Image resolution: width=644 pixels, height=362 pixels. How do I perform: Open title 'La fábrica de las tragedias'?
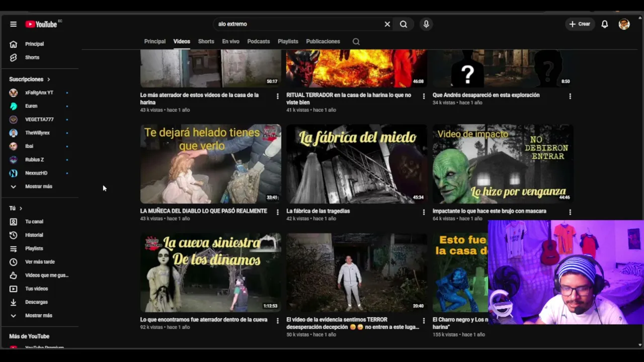pyautogui.click(x=318, y=211)
